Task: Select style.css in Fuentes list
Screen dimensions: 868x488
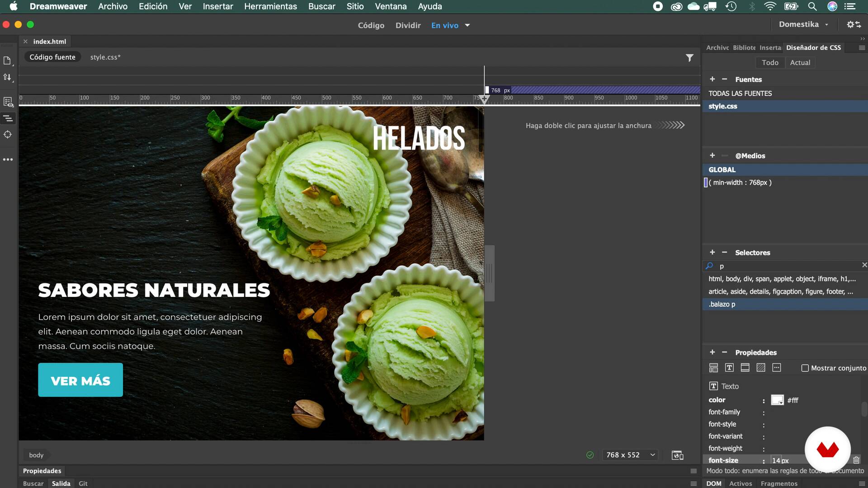Action: 785,106
